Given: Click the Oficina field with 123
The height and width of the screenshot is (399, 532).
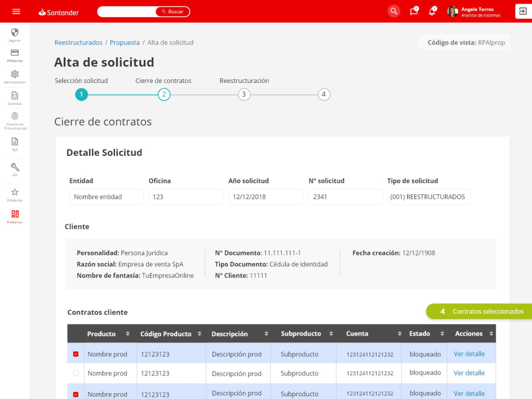Looking at the screenshot, I should pos(186,197).
